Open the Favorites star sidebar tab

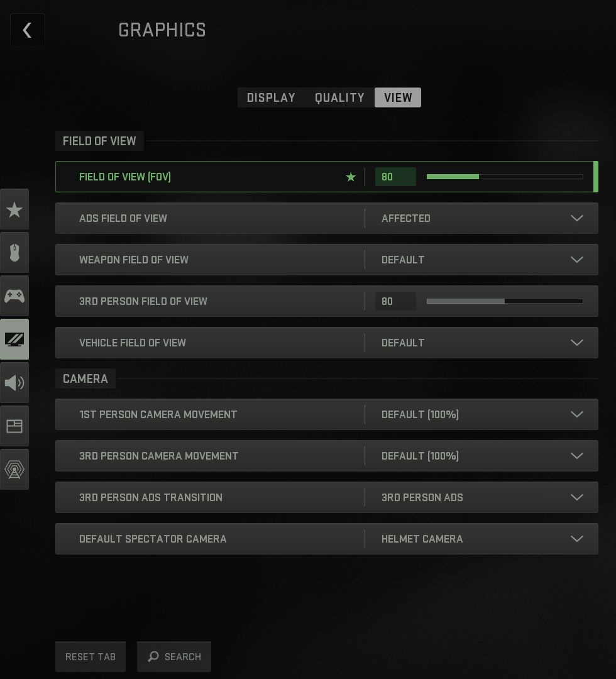pos(14,209)
